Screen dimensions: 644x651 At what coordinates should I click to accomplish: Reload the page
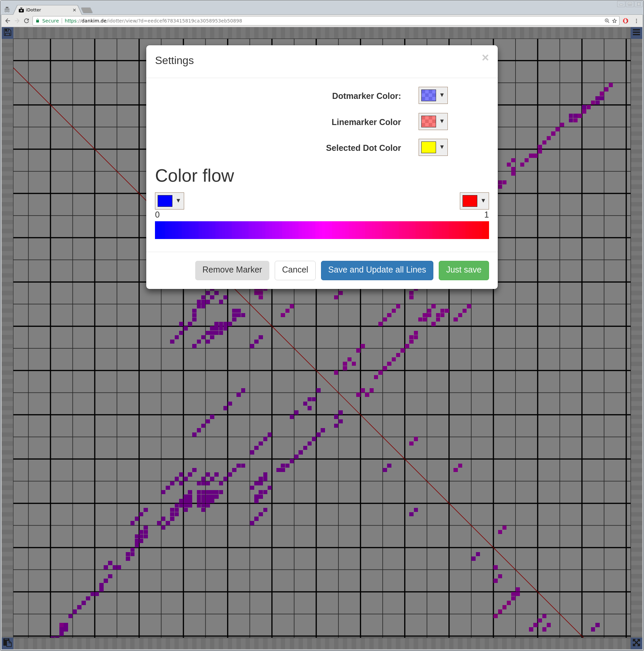(x=26, y=21)
